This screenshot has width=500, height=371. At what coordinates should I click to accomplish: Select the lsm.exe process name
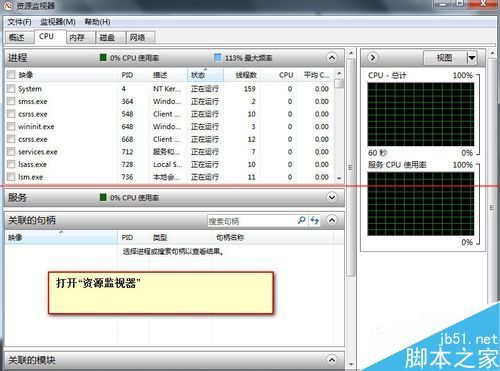point(30,177)
